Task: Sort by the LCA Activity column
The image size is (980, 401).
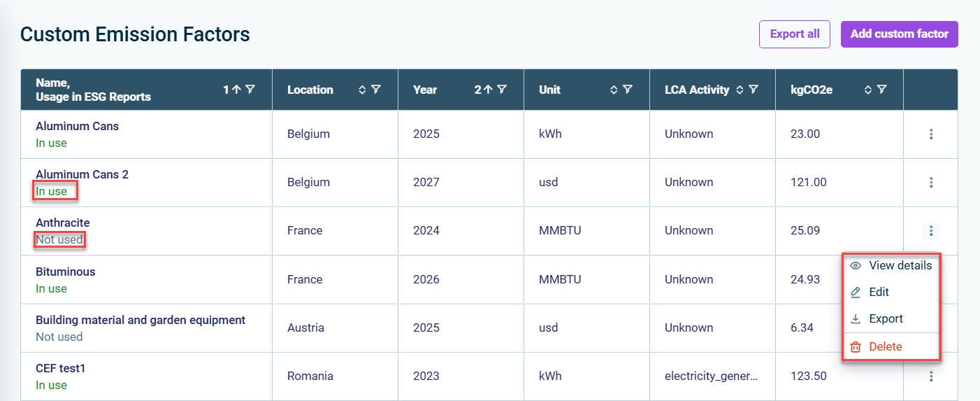Action: pos(740,90)
